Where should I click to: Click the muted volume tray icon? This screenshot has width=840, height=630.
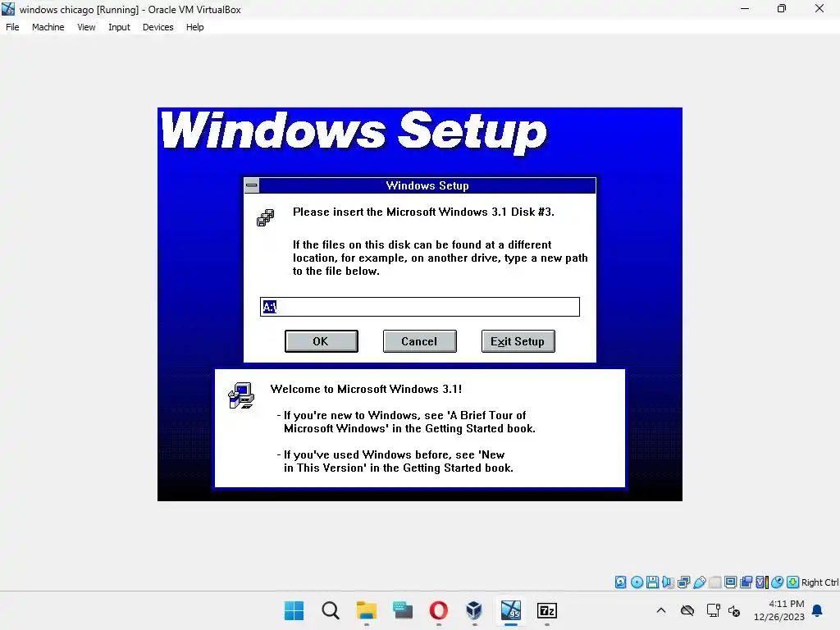[734, 610]
